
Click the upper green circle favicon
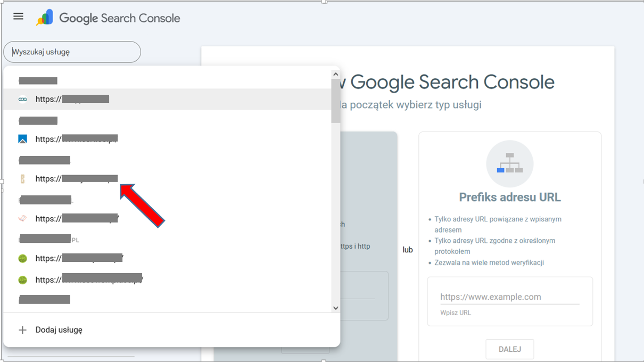(22, 258)
